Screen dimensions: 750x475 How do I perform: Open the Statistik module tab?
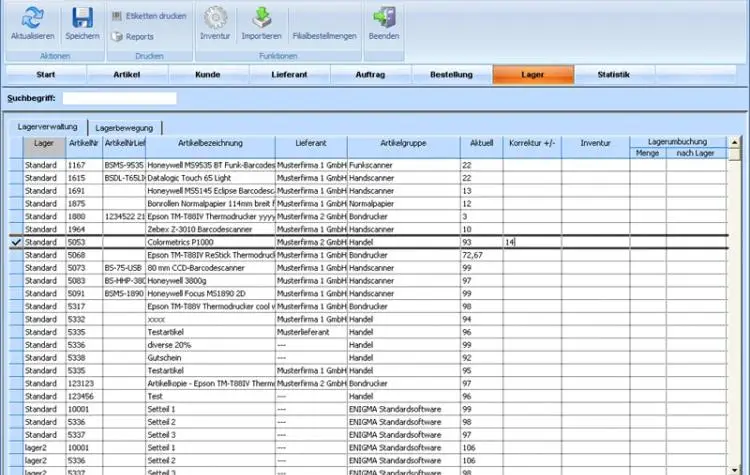tap(613, 74)
